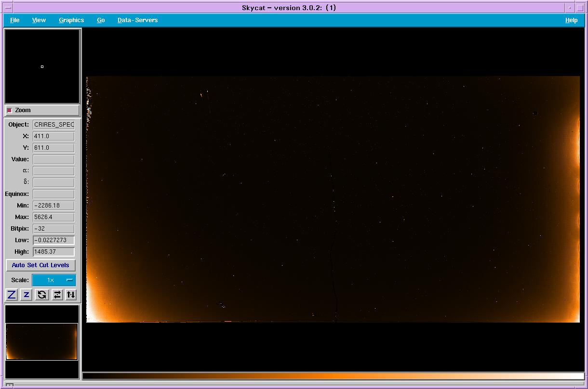The height and width of the screenshot is (389, 588).
Task: Flip image horizontally with left-right arrows icon
Action: (x=57, y=295)
